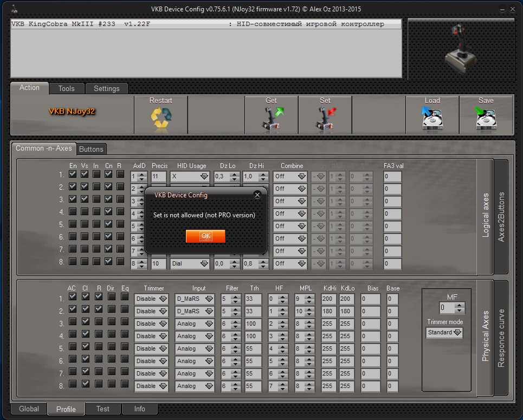Click Trh field for physical axis 4

[253, 336]
